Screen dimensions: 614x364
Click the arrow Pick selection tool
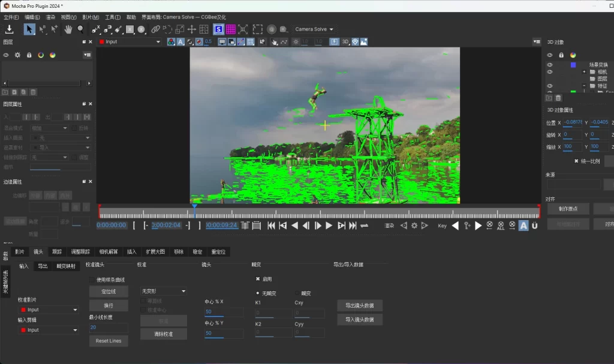29,29
